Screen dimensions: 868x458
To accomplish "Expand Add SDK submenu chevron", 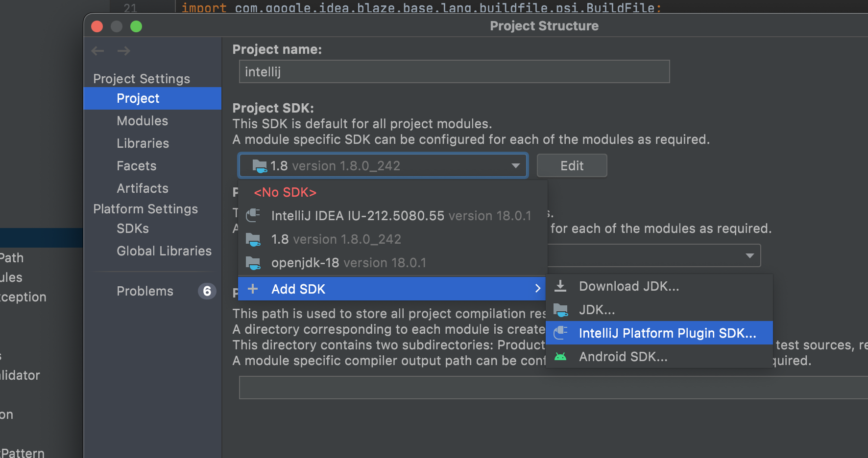I will (x=538, y=289).
